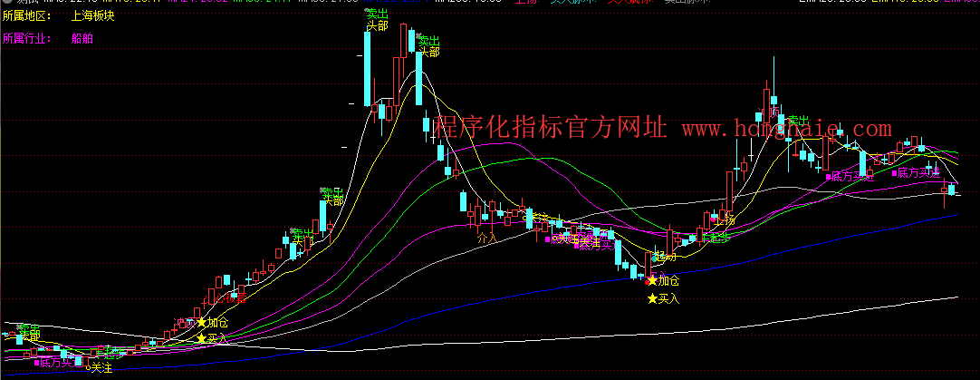Screen dimensions: 980x380
Task: Click the star next to the center 加仓 signal
Action: coord(652,281)
